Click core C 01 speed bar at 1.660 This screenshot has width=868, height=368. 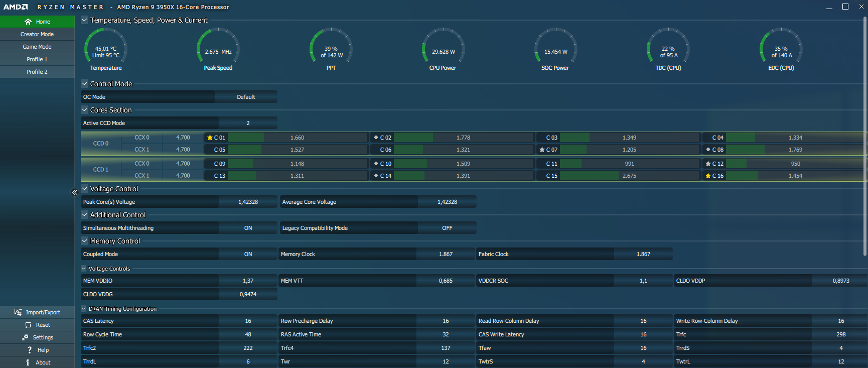point(297,138)
